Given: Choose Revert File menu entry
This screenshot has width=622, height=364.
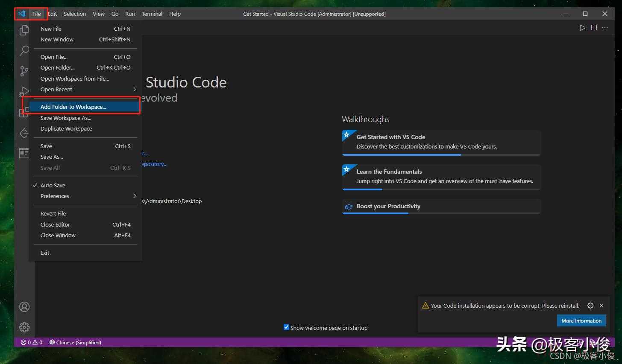Looking at the screenshot, I should pos(85,213).
